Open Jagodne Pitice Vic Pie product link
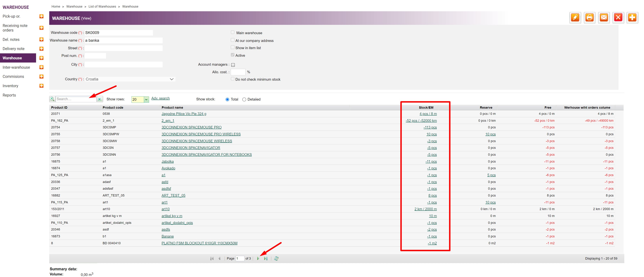This screenshot has height=277, width=644. (x=184, y=114)
